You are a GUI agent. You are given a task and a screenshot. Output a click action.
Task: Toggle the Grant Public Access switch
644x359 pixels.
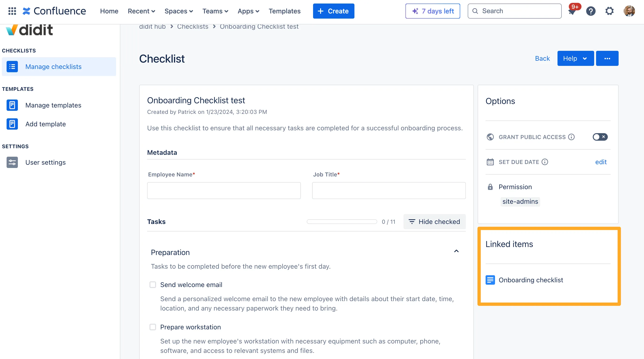point(600,137)
